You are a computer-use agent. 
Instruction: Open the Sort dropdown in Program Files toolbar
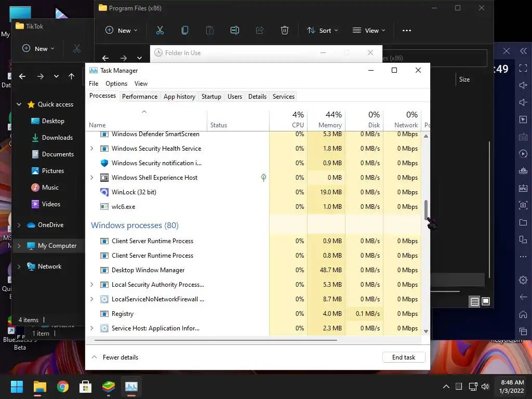pos(322,31)
